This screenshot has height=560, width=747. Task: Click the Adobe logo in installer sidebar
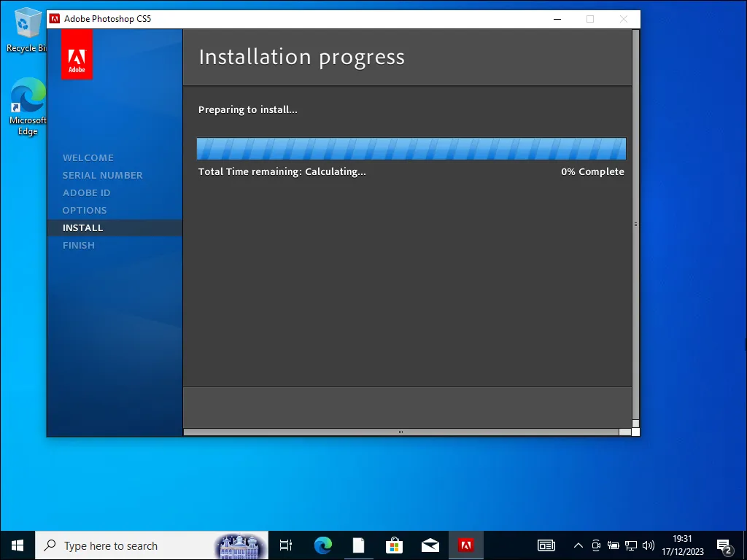click(x=77, y=55)
